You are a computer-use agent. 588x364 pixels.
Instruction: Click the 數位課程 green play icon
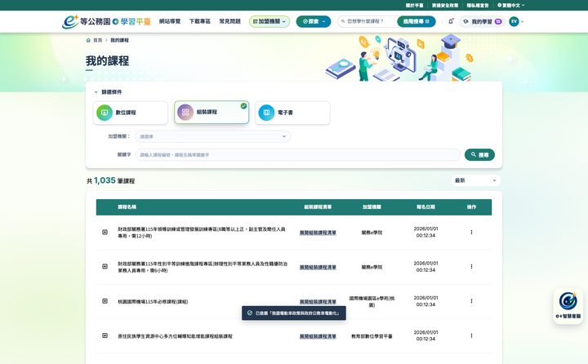coord(105,113)
